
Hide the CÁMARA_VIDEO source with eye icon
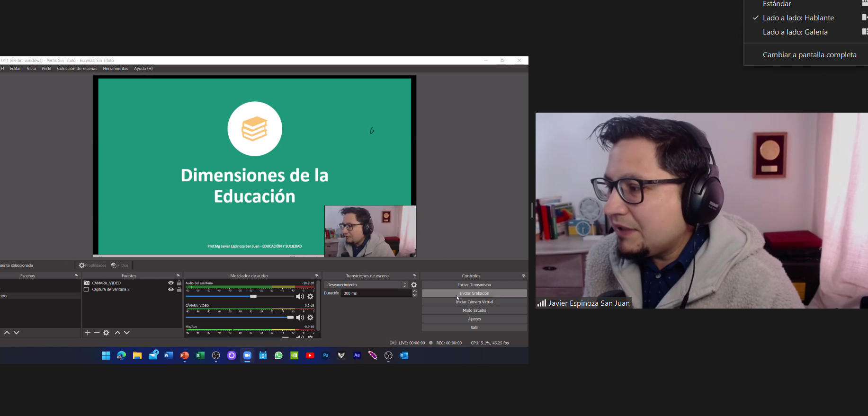(171, 283)
